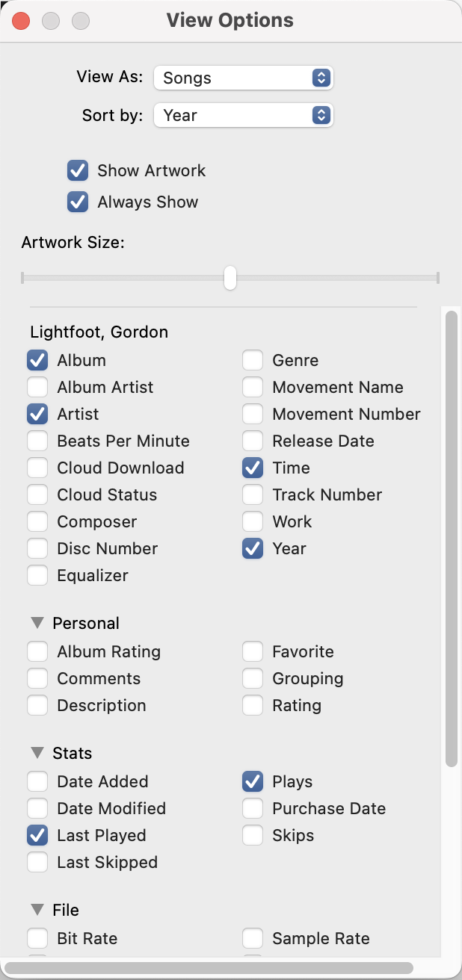The height and width of the screenshot is (980, 462).
Task: Enable the Composer column checkbox
Action: point(37,521)
